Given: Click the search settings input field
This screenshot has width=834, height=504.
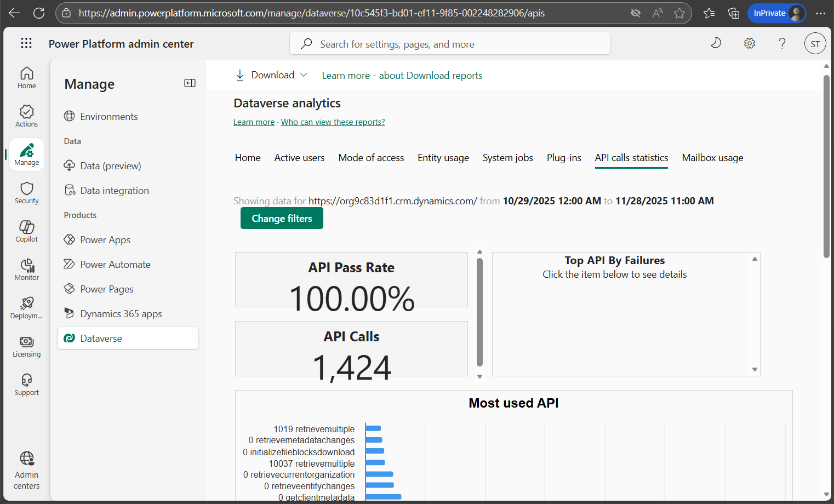Looking at the screenshot, I should pos(449,44).
